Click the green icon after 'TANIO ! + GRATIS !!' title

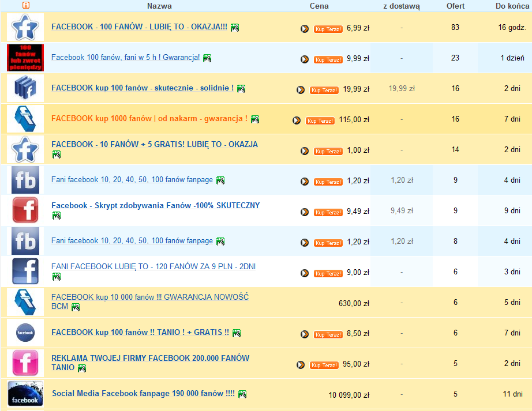(x=237, y=333)
